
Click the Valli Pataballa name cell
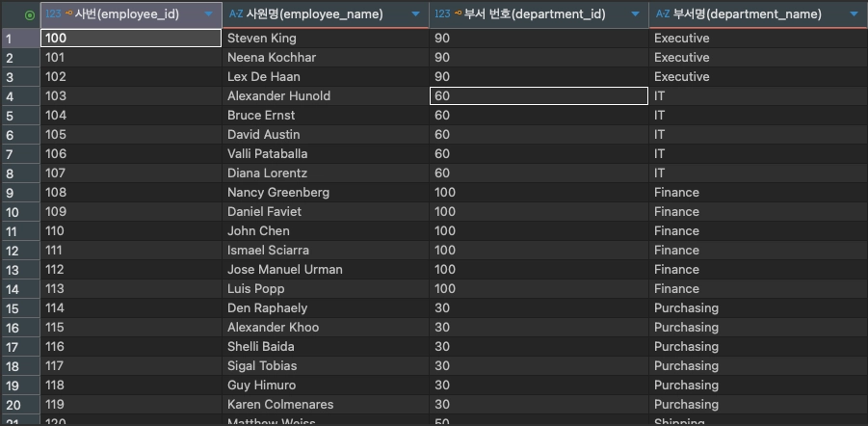pyautogui.click(x=326, y=154)
